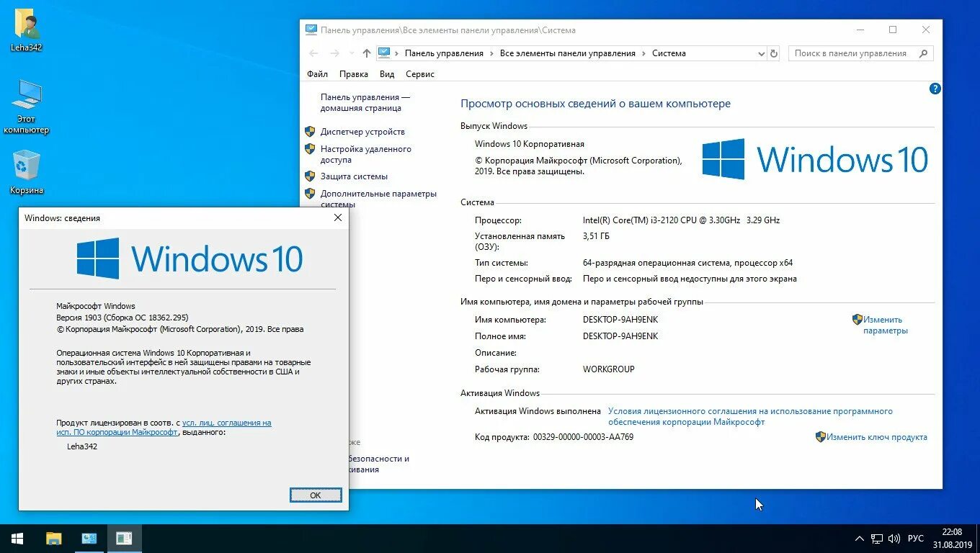Click the back arrow in Control Panel
This screenshot has height=553, width=980.
click(x=313, y=53)
